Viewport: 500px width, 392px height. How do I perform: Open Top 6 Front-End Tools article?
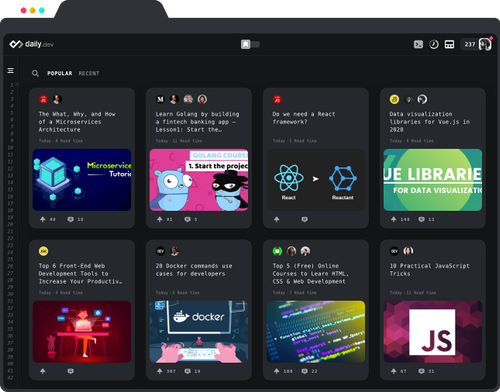80,274
